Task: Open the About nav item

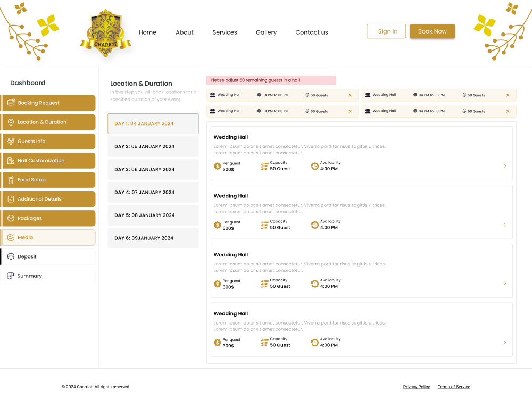Action: [184, 32]
